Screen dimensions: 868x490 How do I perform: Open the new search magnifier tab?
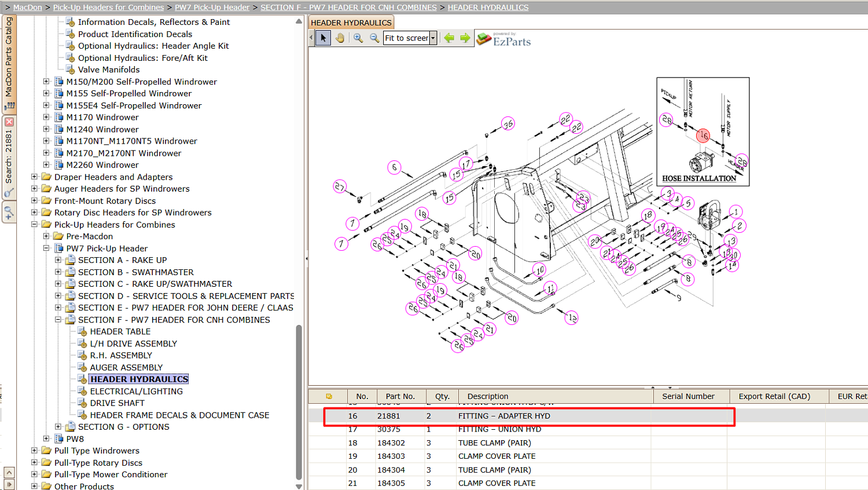[9, 213]
